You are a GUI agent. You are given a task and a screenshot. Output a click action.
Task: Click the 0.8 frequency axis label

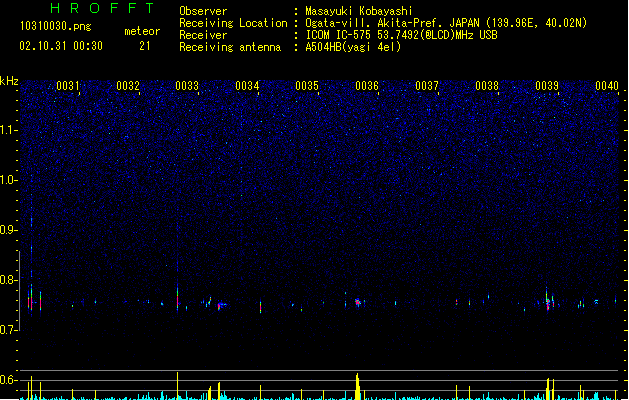[x=9, y=280]
